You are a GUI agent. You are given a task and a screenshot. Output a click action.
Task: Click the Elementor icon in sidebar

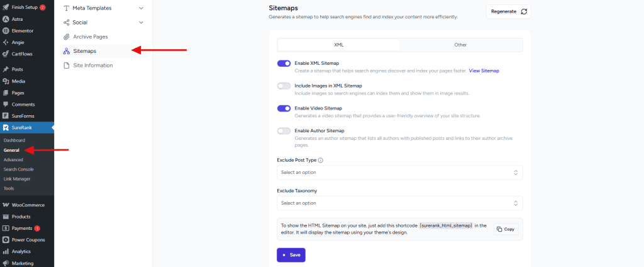click(x=6, y=30)
